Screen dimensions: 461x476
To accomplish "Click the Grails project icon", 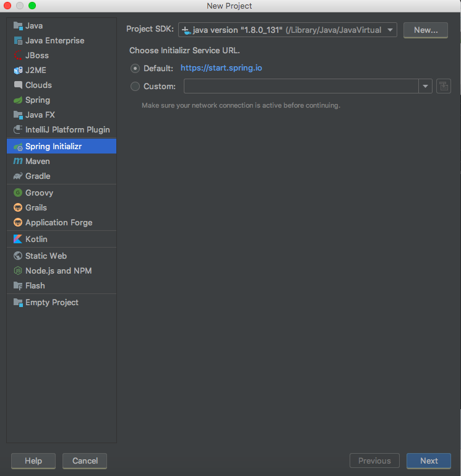I will [x=18, y=208].
